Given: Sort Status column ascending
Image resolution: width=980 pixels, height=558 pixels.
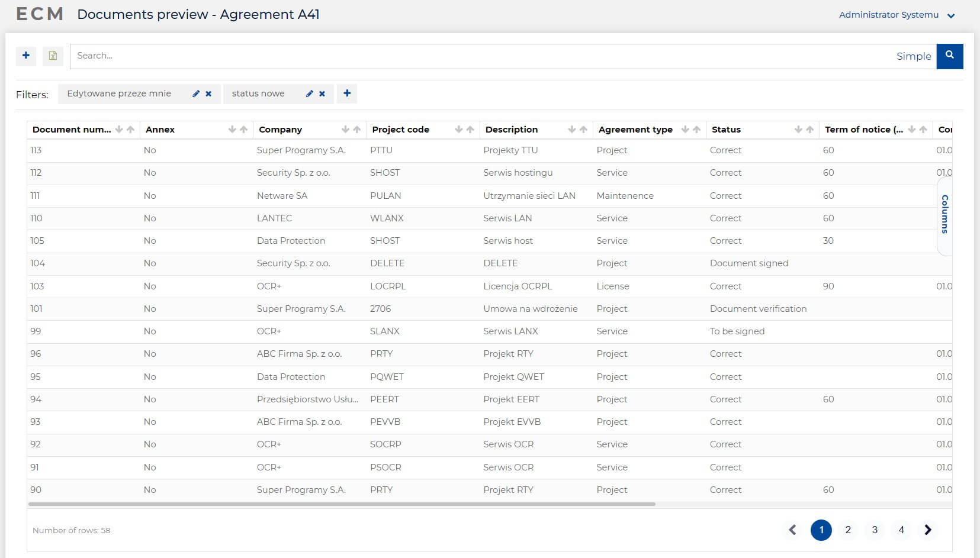Looking at the screenshot, I should point(809,130).
